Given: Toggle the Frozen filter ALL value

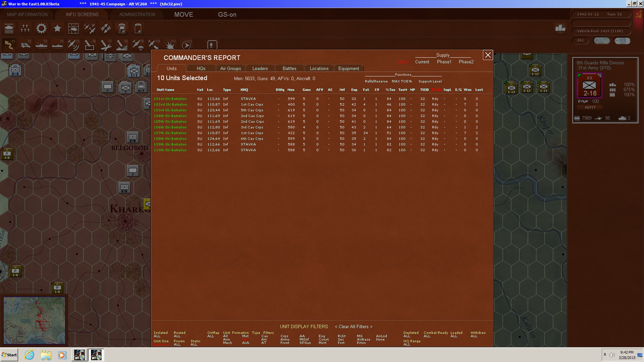Looking at the screenshot, I should click(177, 345).
